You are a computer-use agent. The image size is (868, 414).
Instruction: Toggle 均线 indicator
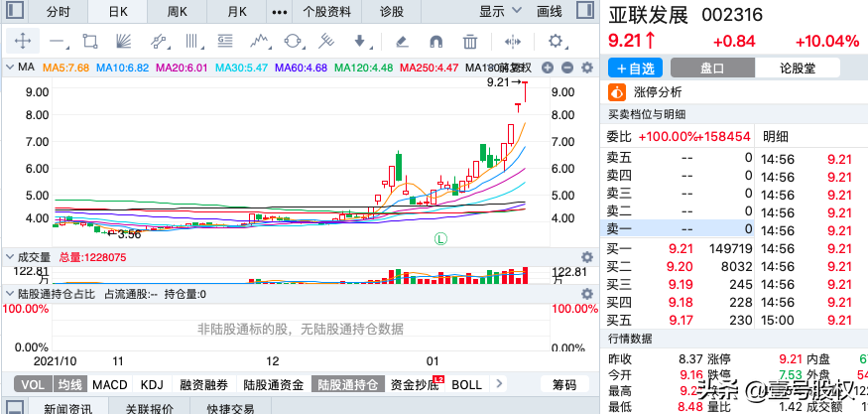coord(70,384)
